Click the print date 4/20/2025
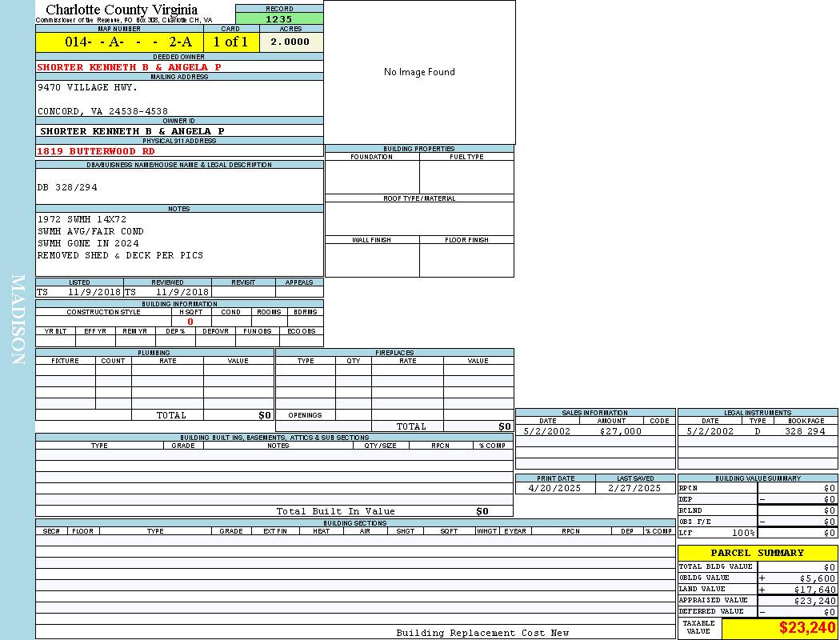Viewport: 840px width, 640px height. tap(555, 488)
